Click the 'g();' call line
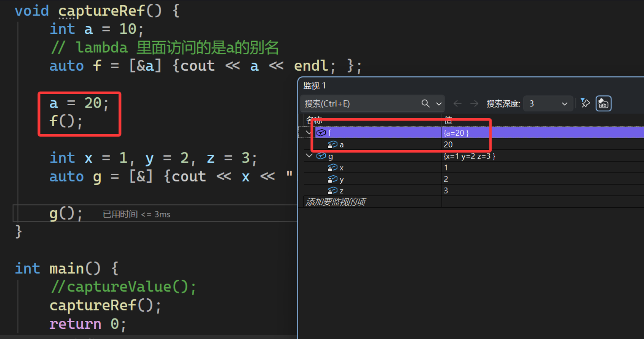Screen dimensions: 644x339 [66, 214]
